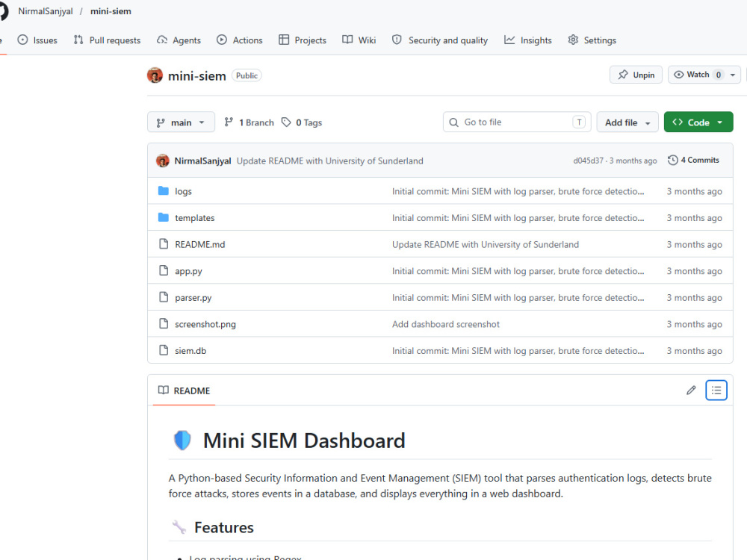The width and height of the screenshot is (747, 560).
Task: Switch to the Actions tab
Action: click(240, 40)
